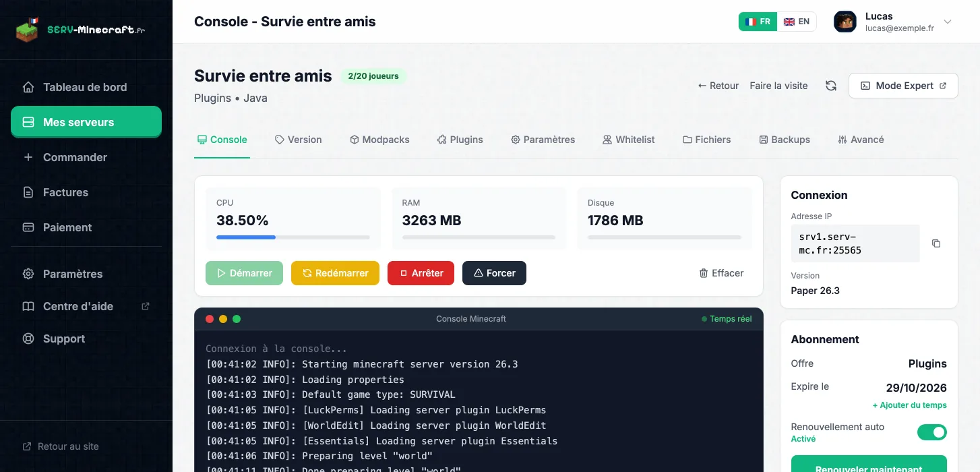Click Lucas's avatar image
Viewport: 980px width, 472px height.
coord(845,22)
